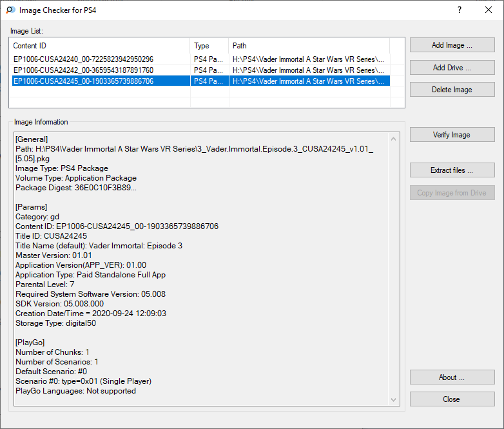Image resolution: width=504 pixels, height=429 pixels.
Task: Click the Image Type: PS4 Package line
Action: point(62,168)
